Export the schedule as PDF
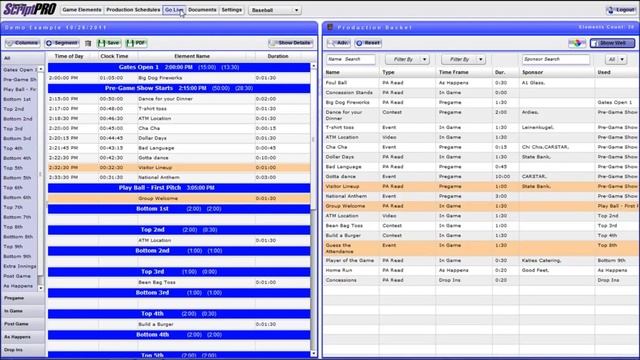 (x=136, y=43)
